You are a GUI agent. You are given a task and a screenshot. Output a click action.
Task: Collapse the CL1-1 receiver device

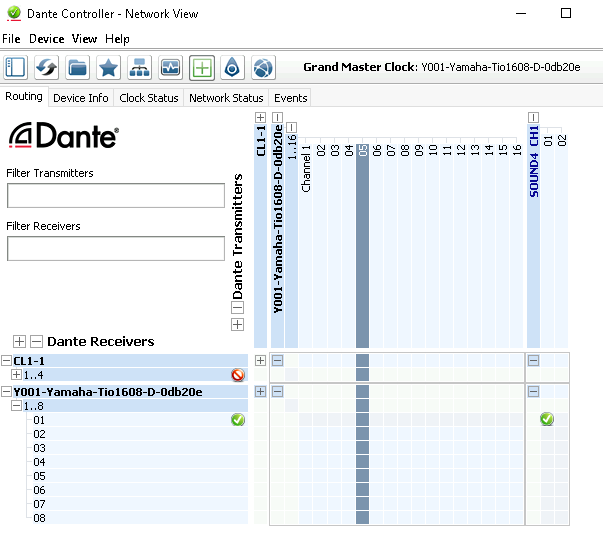tap(6, 361)
